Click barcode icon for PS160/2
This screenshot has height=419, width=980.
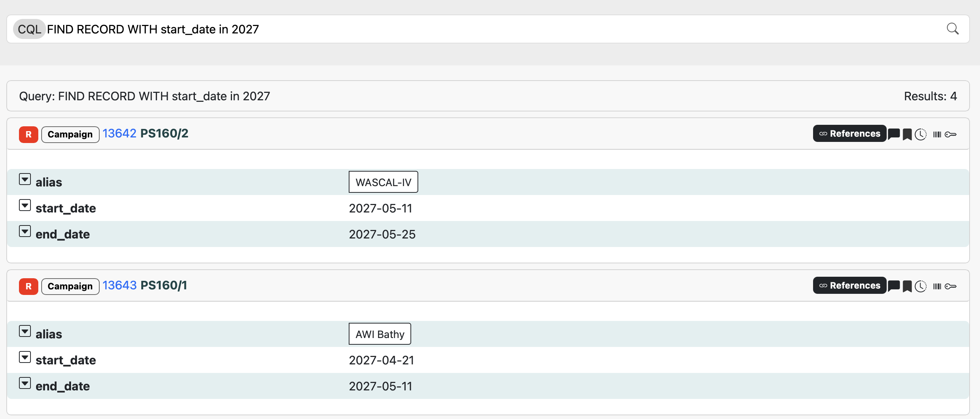(937, 134)
